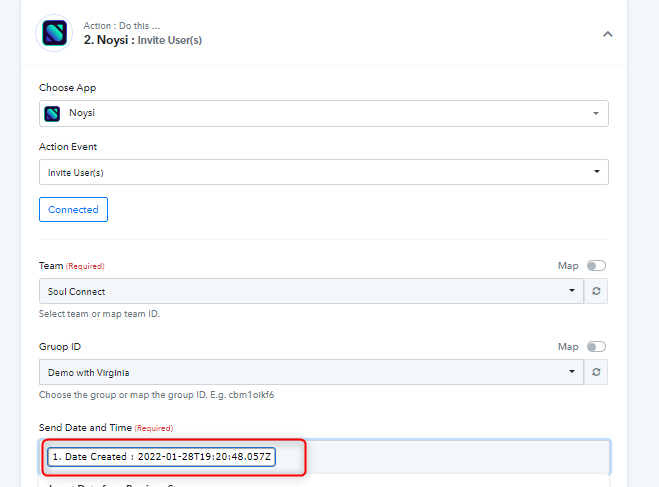
Task: Click the Date Created mapped value tag
Action: pos(162,457)
